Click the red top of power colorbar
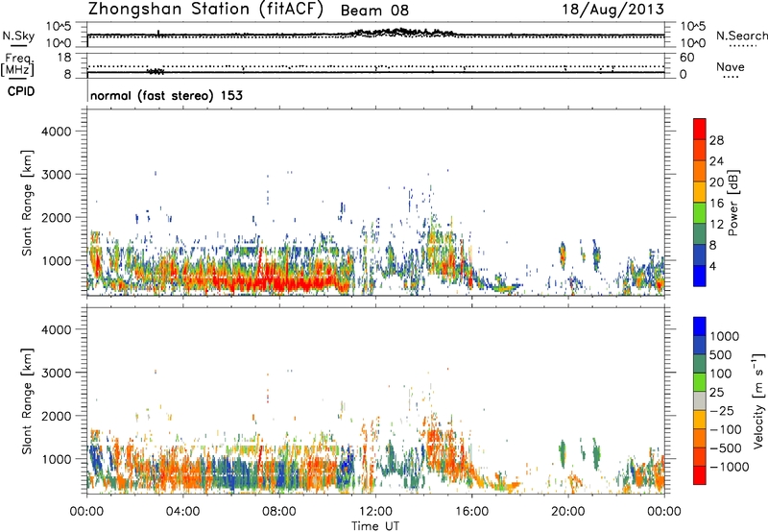Image resolution: width=768 pixels, height=532 pixels. [x=700, y=129]
